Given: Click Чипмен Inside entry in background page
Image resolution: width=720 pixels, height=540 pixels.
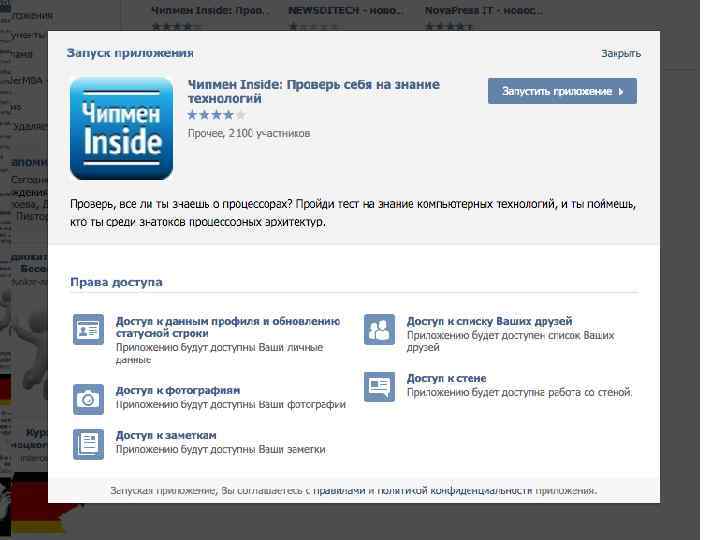Looking at the screenshot, I should point(210,11).
